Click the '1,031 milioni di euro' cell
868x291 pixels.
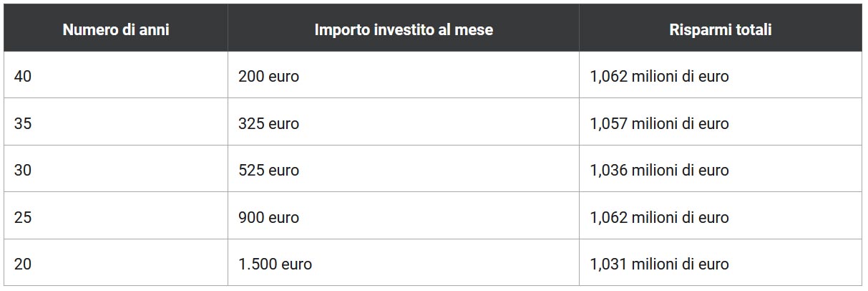point(659,264)
